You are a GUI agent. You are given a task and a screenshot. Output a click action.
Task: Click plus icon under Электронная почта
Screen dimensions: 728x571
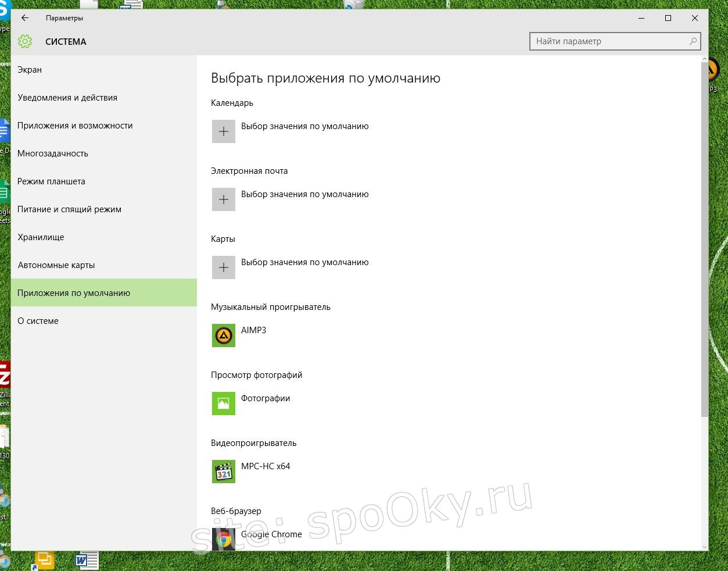tap(224, 199)
